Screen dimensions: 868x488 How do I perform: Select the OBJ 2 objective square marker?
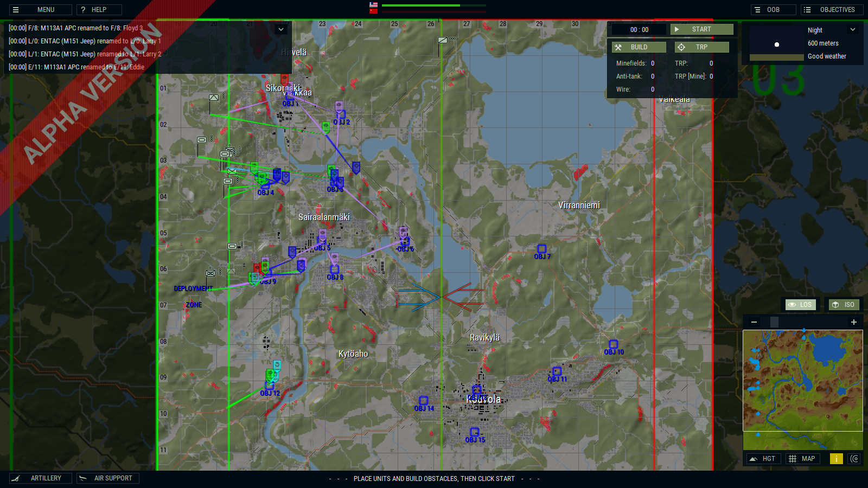pyautogui.click(x=341, y=114)
